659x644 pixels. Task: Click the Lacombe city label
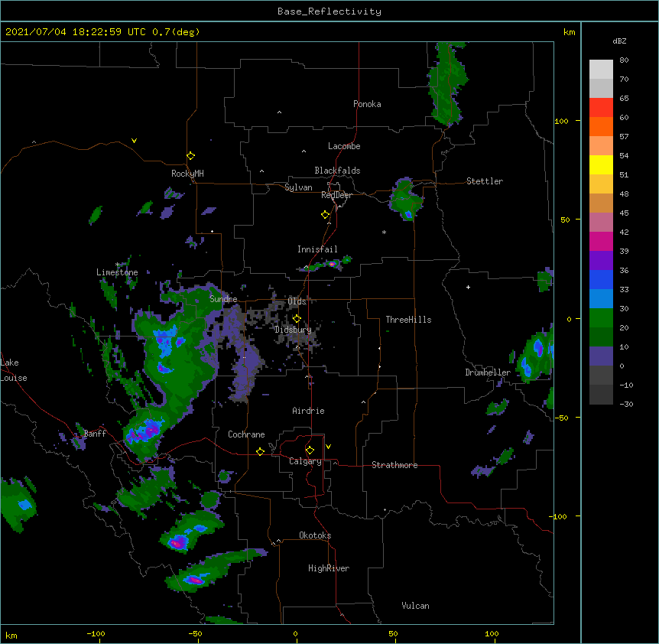tap(344, 146)
